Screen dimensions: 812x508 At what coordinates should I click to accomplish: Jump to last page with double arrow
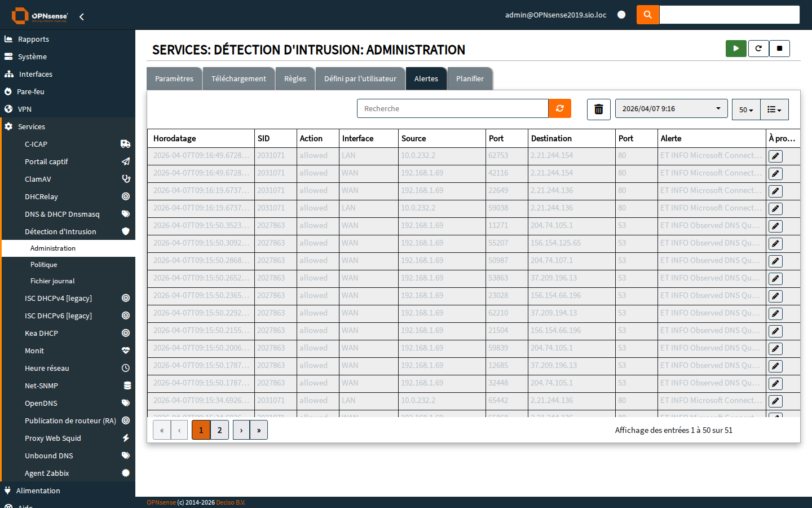coord(259,430)
